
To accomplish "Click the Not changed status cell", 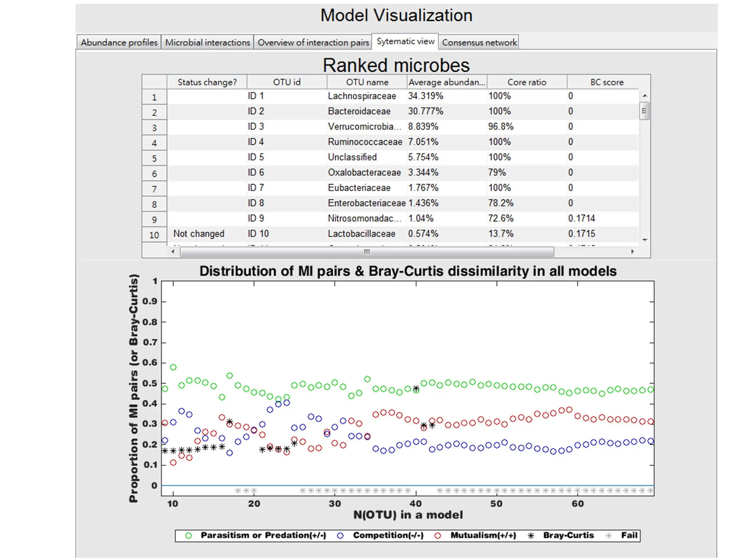I will 207,234.
